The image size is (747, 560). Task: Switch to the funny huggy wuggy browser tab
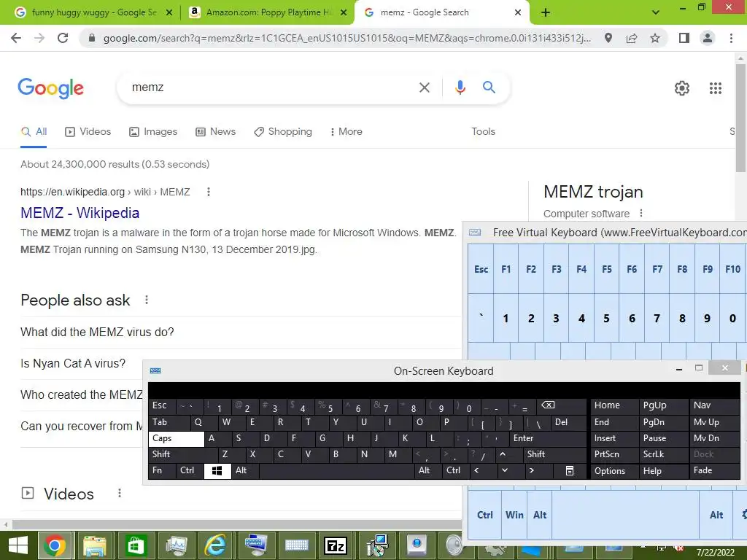(93, 12)
